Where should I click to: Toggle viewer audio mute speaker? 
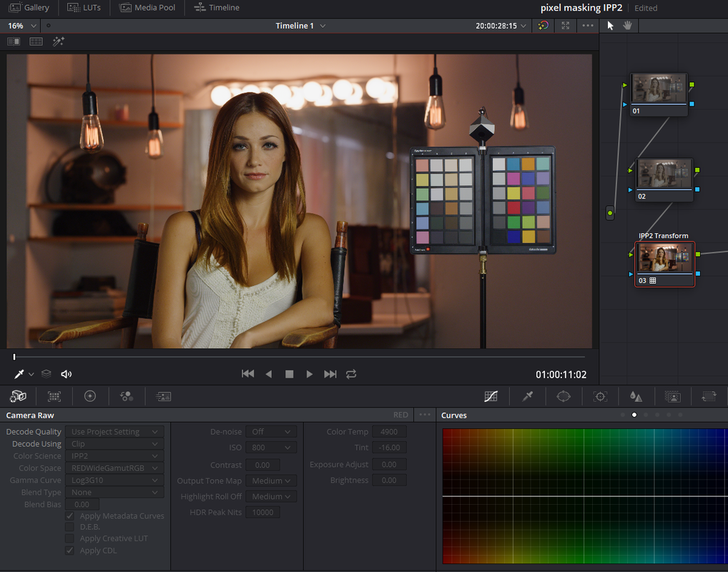(67, 374)
